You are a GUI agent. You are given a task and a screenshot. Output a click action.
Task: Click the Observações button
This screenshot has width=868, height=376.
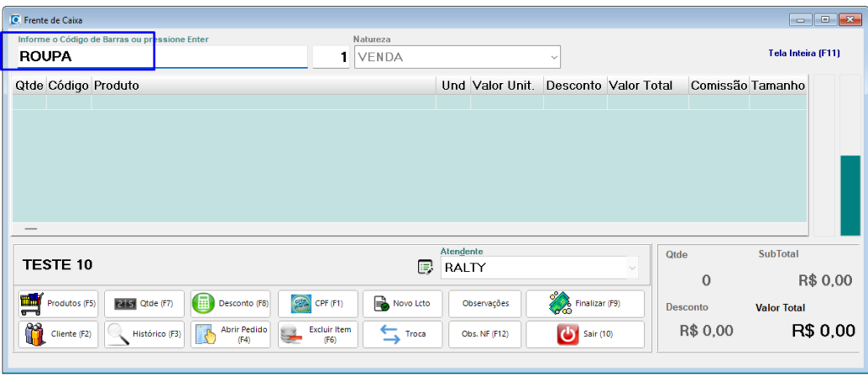[485, 303]
